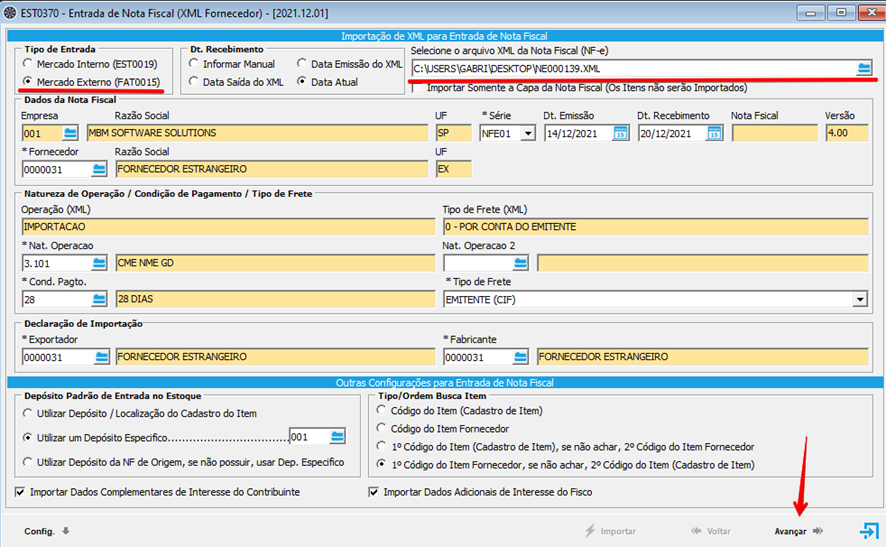The height and width of the screenshot is (547, 886).
Task: Click the Avançar button
Action: [798, 531]
